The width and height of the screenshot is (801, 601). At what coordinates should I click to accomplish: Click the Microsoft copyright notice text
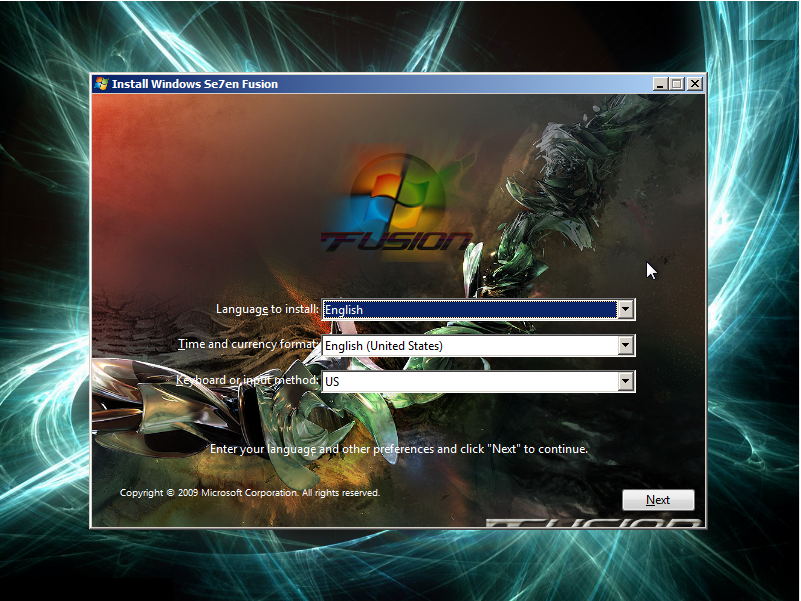point(249,492)
